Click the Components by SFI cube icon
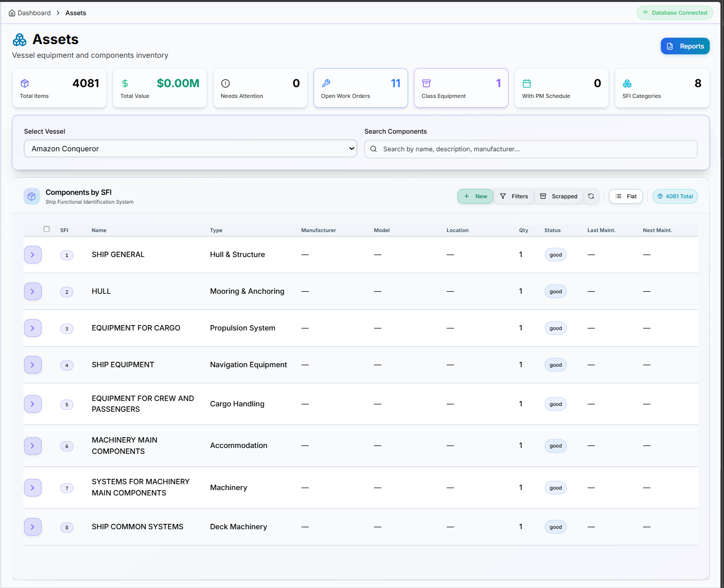 coord(32,196)
